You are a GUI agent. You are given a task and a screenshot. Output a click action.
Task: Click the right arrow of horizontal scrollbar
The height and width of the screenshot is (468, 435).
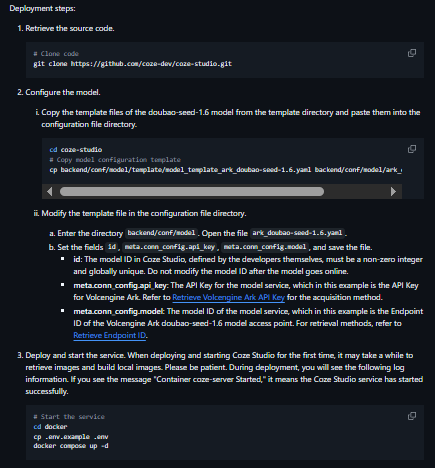tap(393, 192)
